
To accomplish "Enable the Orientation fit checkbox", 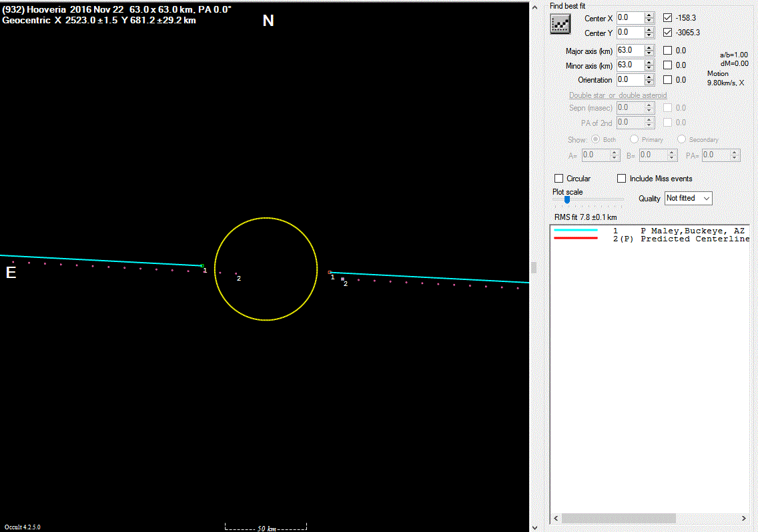I will coord(668,80).
